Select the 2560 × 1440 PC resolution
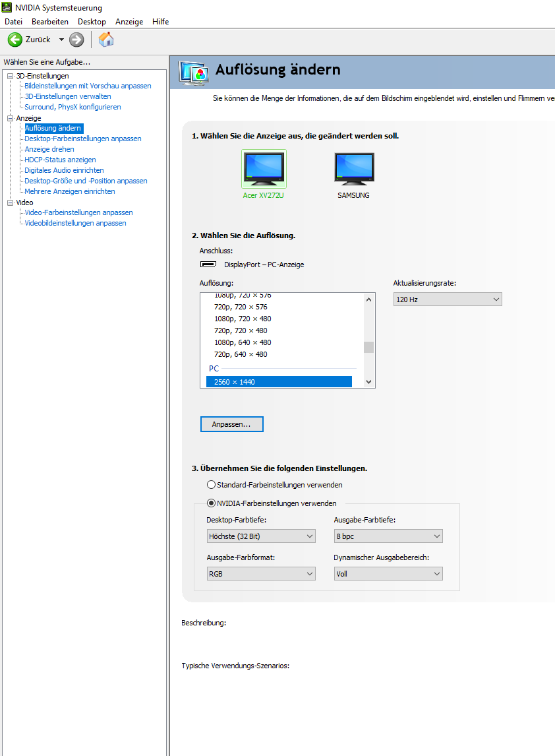 point(279,382)
